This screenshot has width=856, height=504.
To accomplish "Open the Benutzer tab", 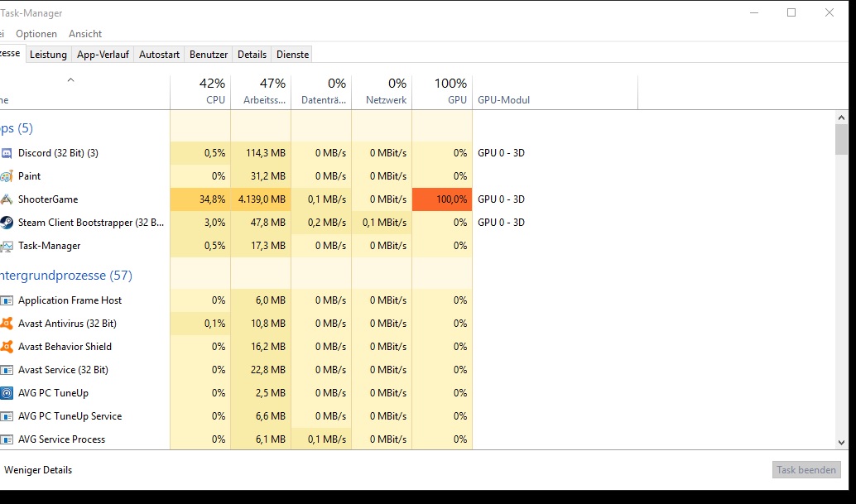I will [x=209, y=55].
